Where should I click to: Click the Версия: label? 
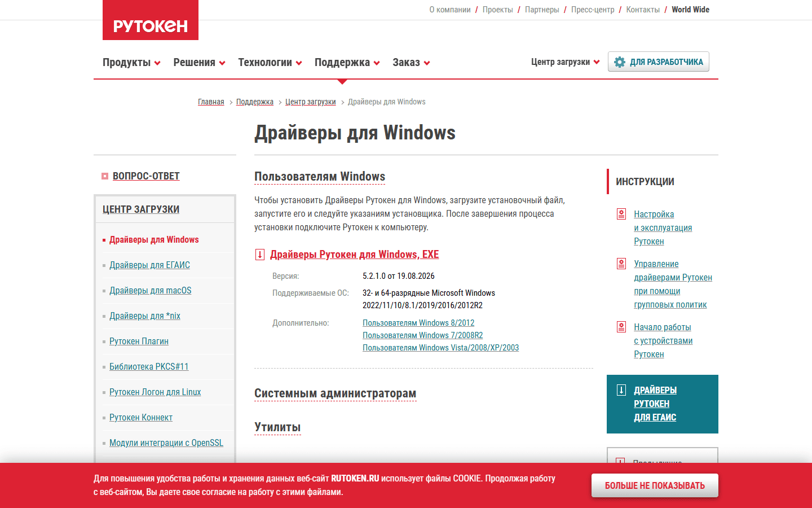tap(286, 277)
